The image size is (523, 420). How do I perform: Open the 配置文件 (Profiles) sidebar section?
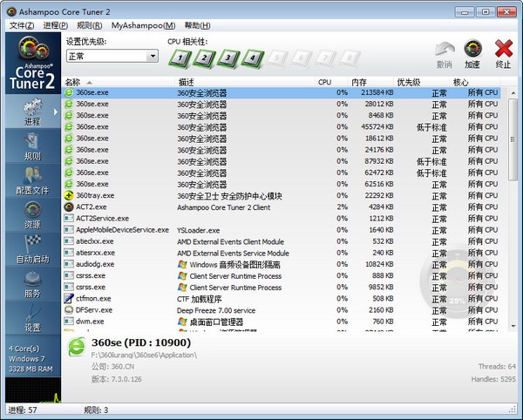tap(33, 180)
